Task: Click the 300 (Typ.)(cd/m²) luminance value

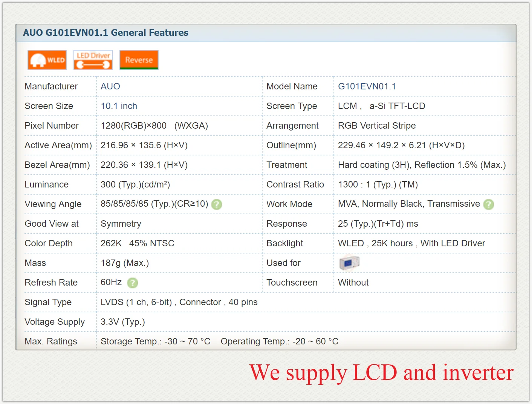Action: click(x=135, y=184)
